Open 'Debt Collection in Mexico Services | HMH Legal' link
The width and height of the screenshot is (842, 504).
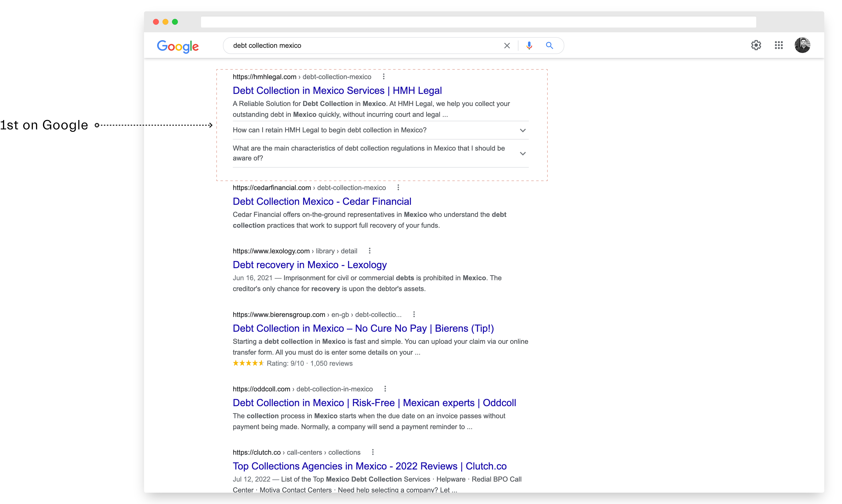point(337,90)
